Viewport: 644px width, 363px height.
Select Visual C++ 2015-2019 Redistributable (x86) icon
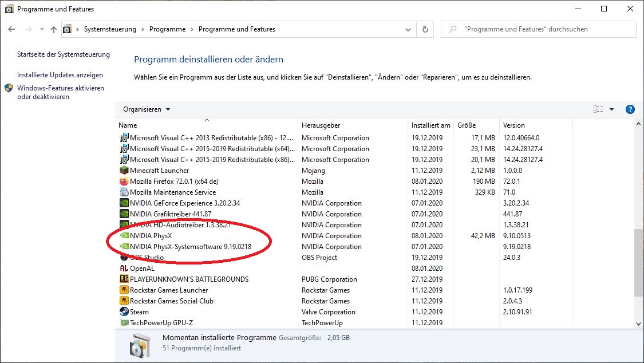click(x=124, y=159)
